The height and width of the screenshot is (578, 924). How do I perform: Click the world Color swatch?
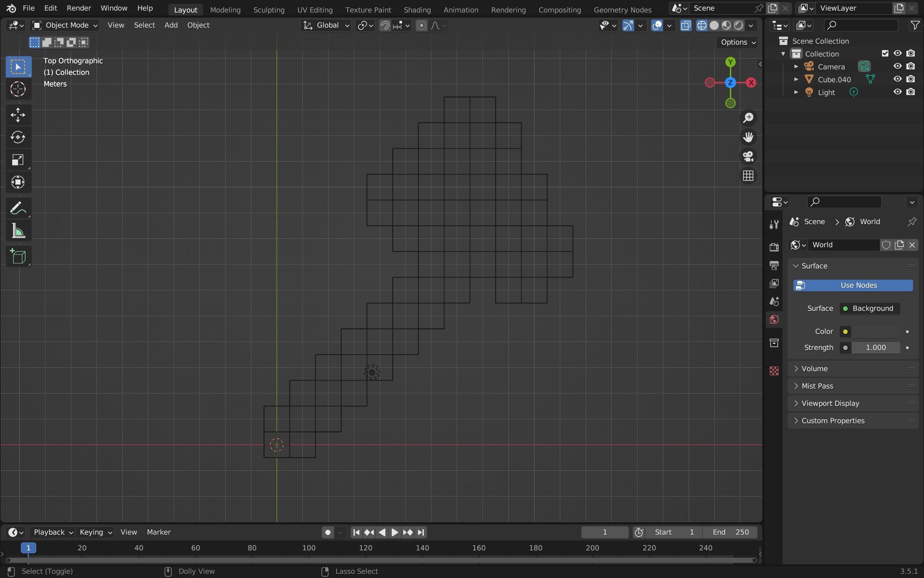(876, 331)
